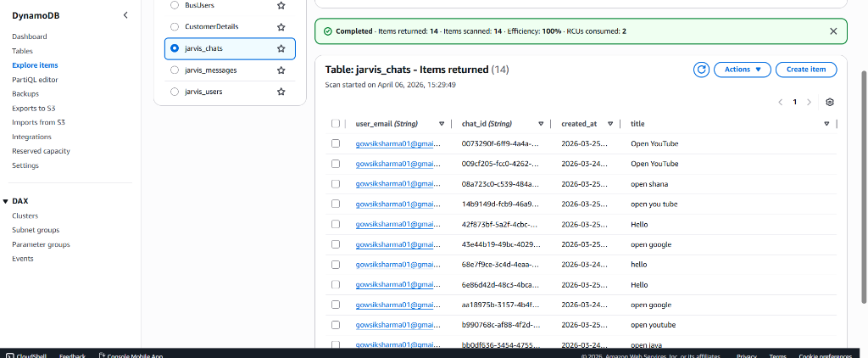Check the row with chat_id 43e44b19
The height and width of the screenshot is (358, 868).
click(x=336, y=244)
